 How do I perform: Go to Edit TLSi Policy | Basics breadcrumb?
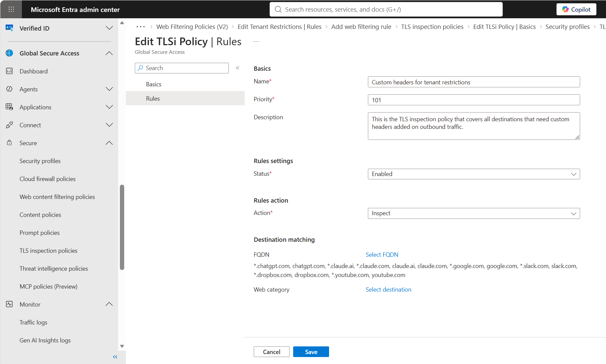pos(504,27)
